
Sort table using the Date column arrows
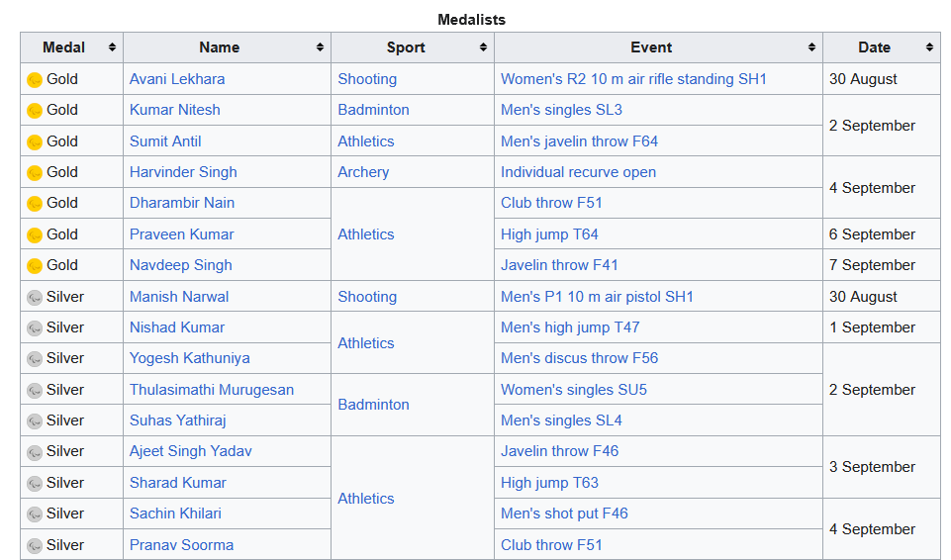(x=930, y=47)
